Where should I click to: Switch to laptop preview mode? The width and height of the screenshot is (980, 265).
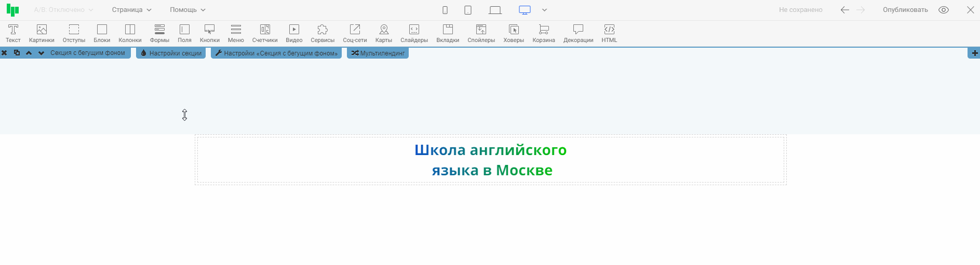(x=495, y=10)
